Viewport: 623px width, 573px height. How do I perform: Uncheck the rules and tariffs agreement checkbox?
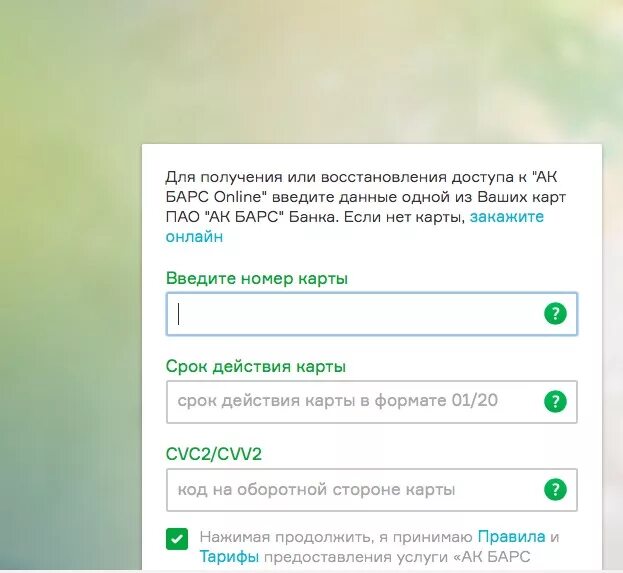tap(177, 539)
